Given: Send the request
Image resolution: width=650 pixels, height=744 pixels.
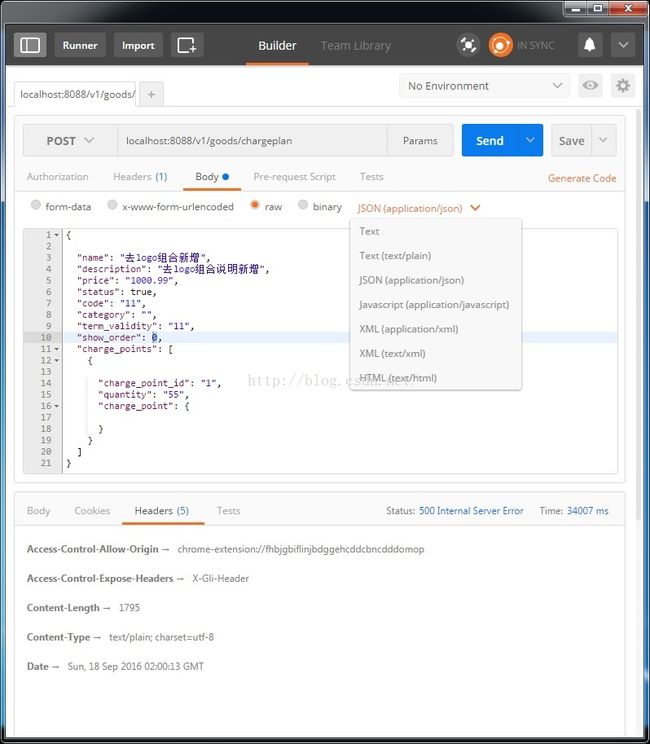Looking at the screenshot, I should pyautogui.click(x=490, y=141).
